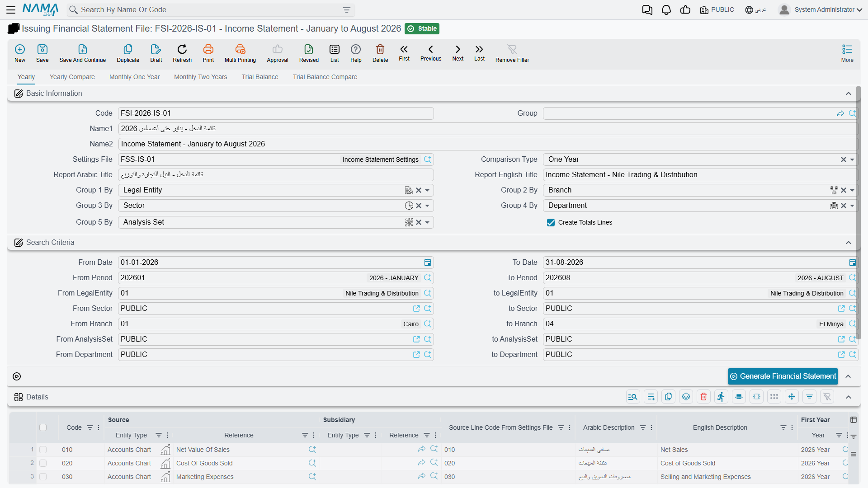
Task: Click Generate Financial Statement button
Action: (783, 376)
